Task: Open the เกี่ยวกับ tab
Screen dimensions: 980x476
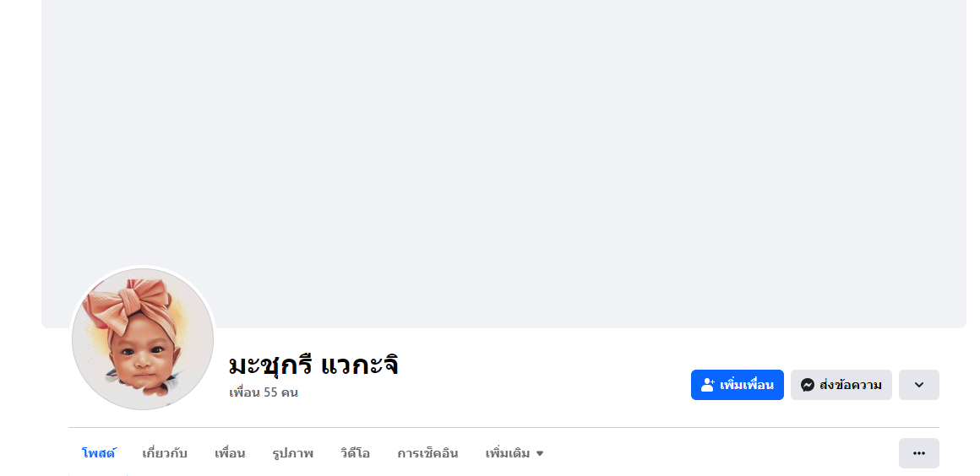Action: (x=165, y=453)
